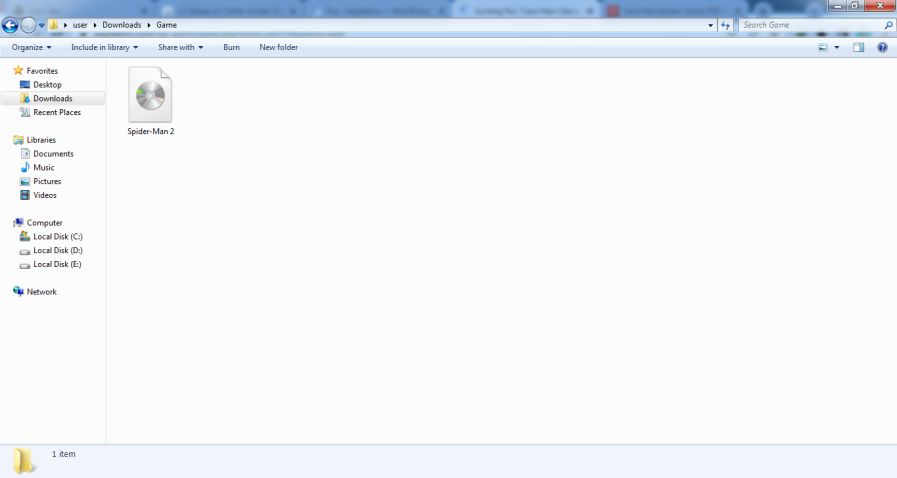
Task: Go back using the Back arrow button
Action: [x=10, y=25]
